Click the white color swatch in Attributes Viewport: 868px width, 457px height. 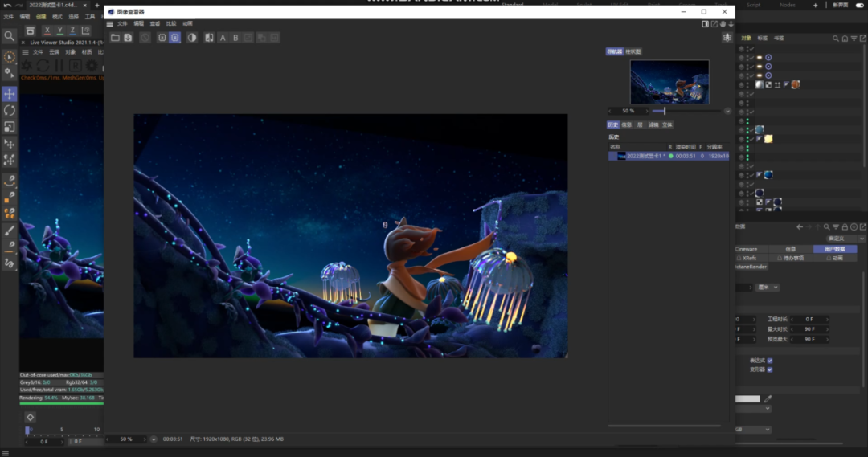tap(747, 398)
